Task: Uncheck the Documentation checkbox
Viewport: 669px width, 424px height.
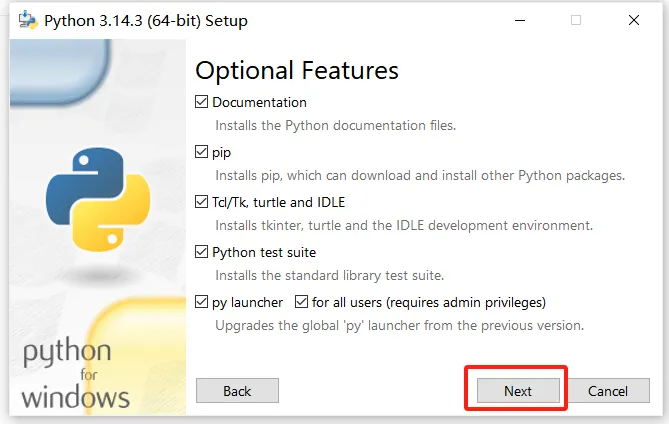Action: coord(203,102)
